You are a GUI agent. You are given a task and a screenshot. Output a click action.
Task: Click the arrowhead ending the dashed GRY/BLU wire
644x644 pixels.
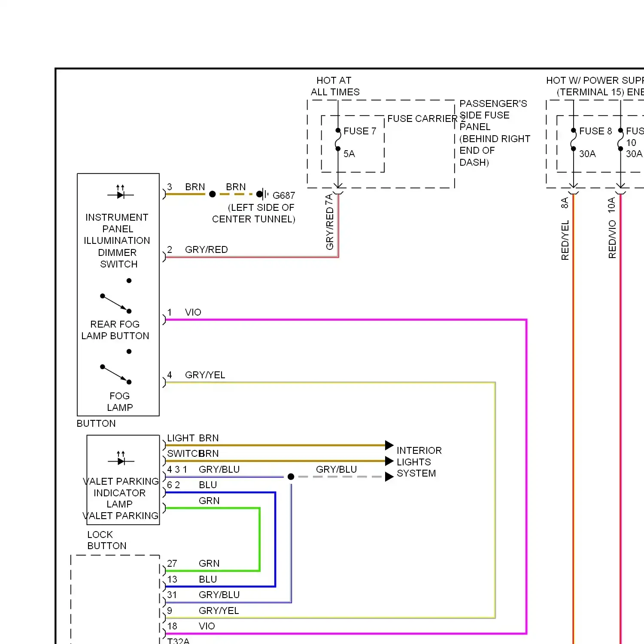tap(389, 477)
